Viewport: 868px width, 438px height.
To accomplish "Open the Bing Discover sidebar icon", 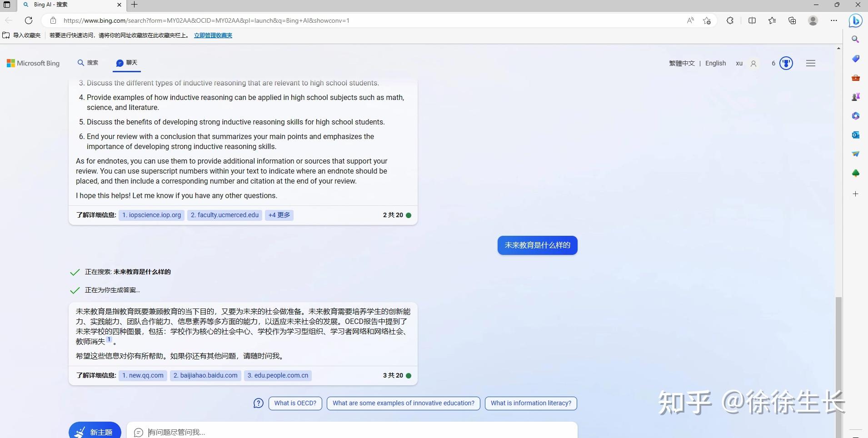I will 855,20.
